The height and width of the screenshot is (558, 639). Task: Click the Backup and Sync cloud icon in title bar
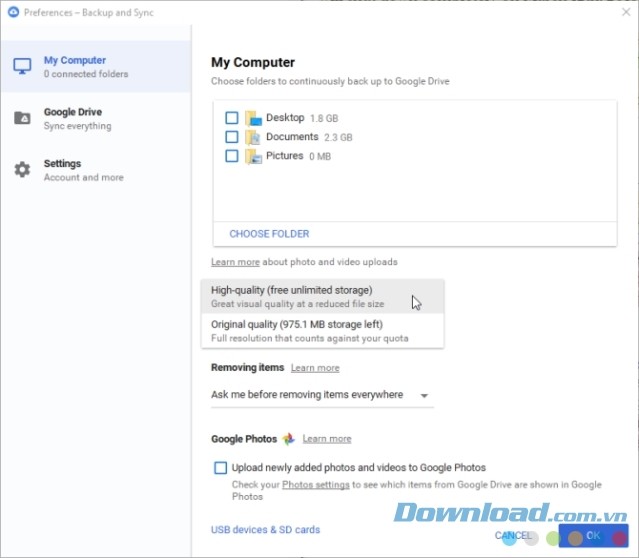click(x=13, y=12)
